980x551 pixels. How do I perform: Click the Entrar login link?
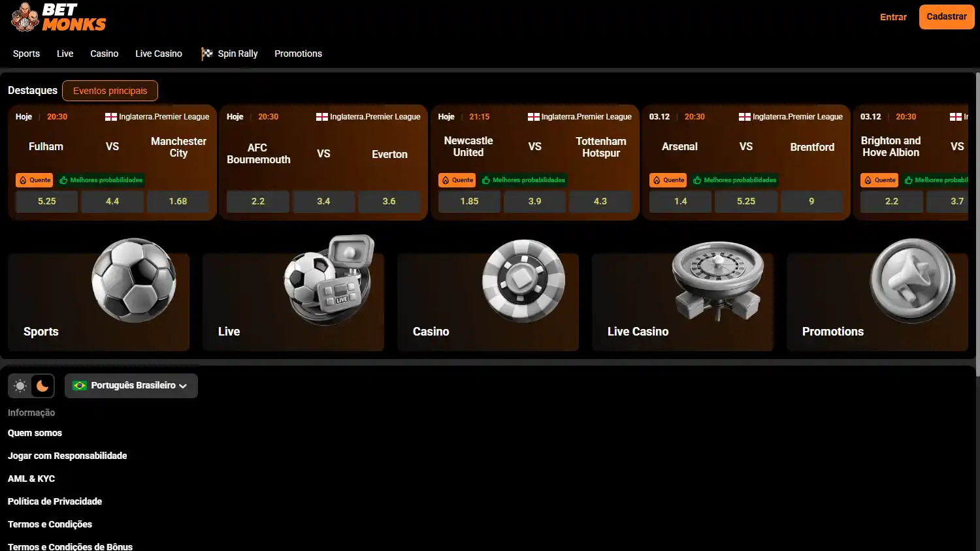(893, 17)
